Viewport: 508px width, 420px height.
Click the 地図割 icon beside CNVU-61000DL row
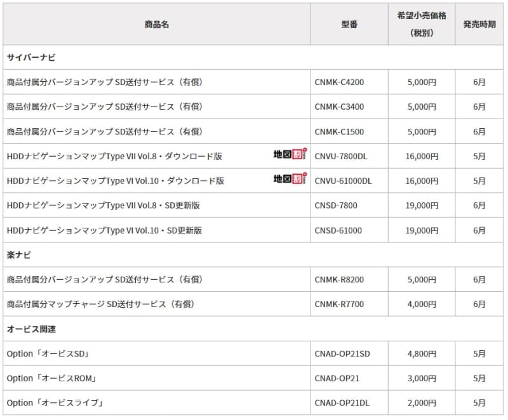coord(289,180)
